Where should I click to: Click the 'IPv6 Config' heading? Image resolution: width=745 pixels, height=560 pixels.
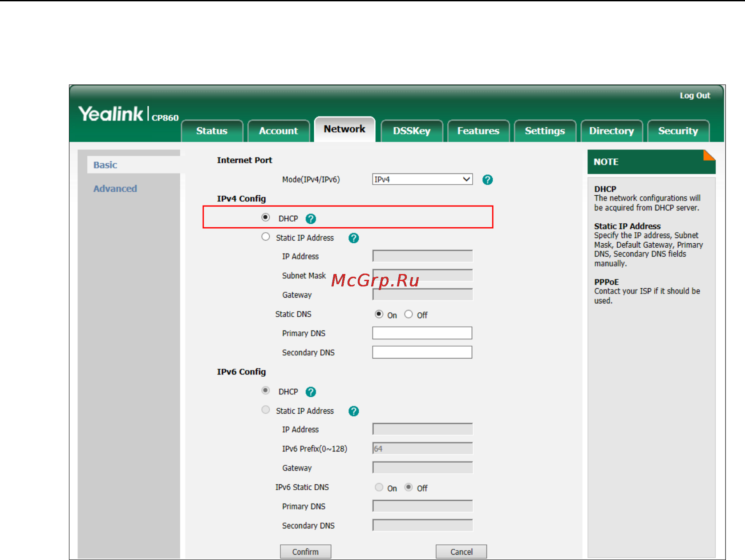241,372
